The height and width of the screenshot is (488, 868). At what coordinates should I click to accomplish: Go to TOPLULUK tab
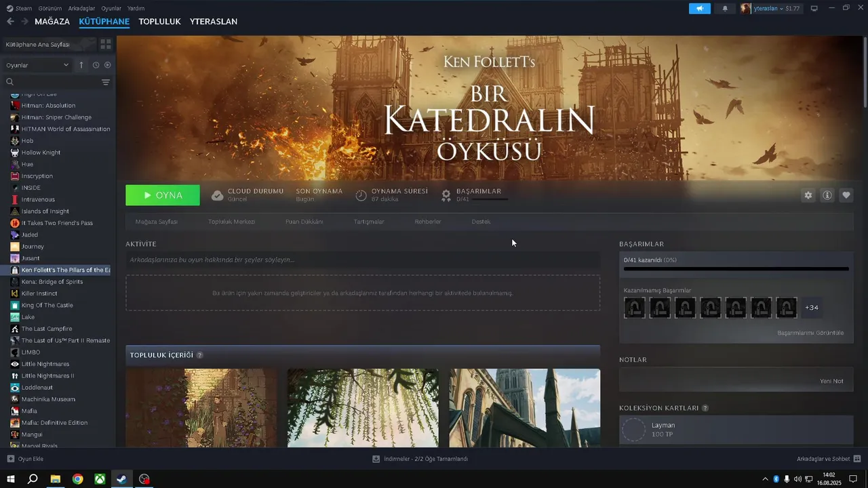pos(159,22)
